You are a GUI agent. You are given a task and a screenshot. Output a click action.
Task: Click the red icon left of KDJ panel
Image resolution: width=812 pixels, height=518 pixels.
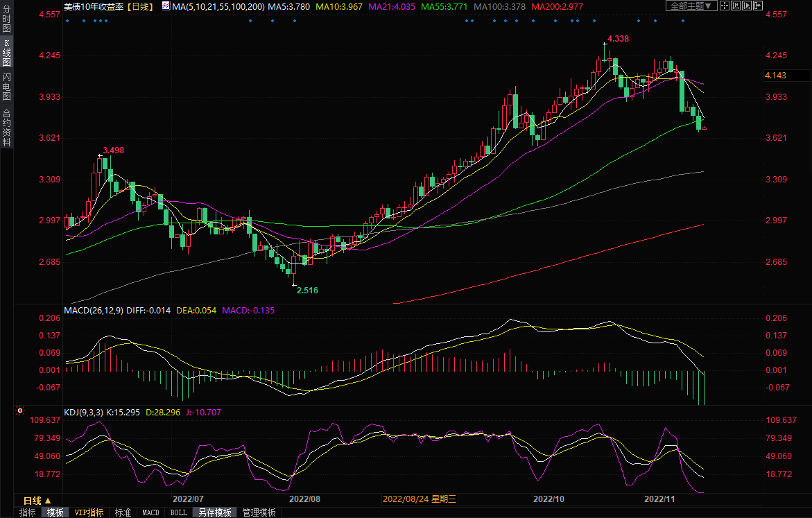(20, 412)
